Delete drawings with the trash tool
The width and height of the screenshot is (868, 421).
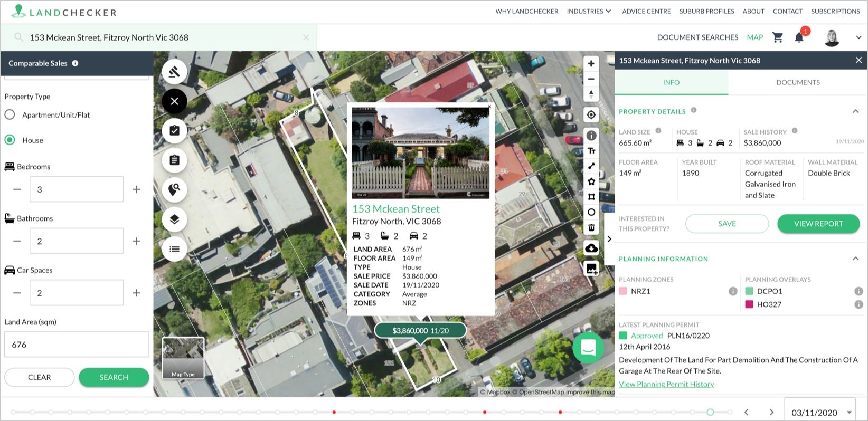(591, 227)
